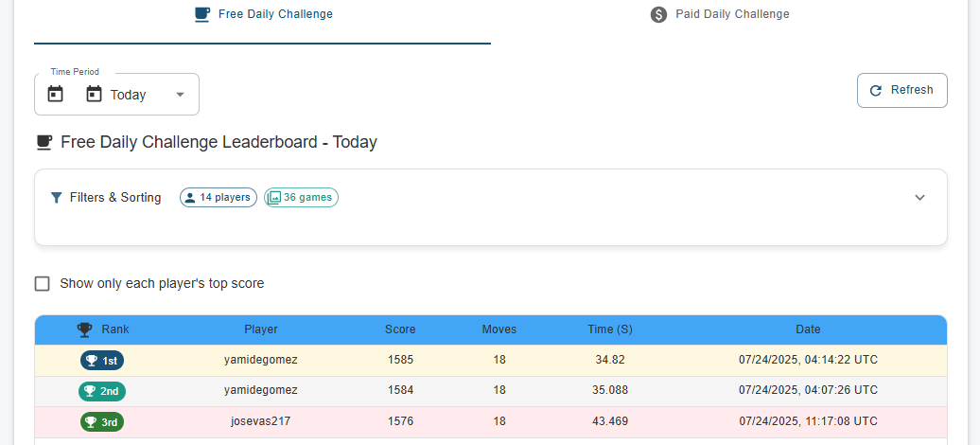Open the Time Period dropdown arrow

(180, 95)
